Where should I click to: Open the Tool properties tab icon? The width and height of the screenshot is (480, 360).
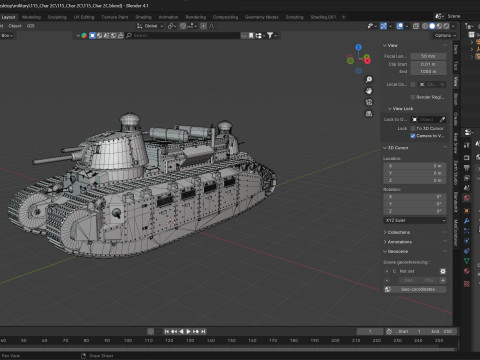tap(467, 145)
